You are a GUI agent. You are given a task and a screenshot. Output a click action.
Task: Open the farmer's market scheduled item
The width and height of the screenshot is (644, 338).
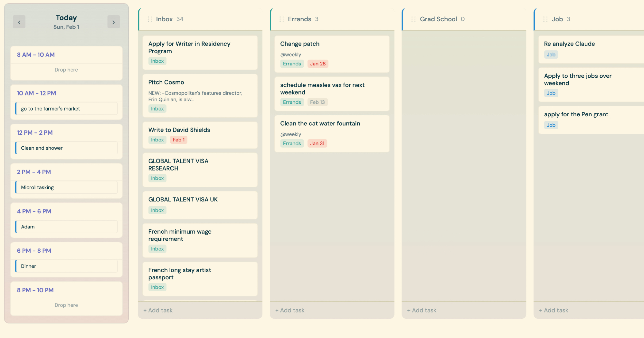coord(66,109)
